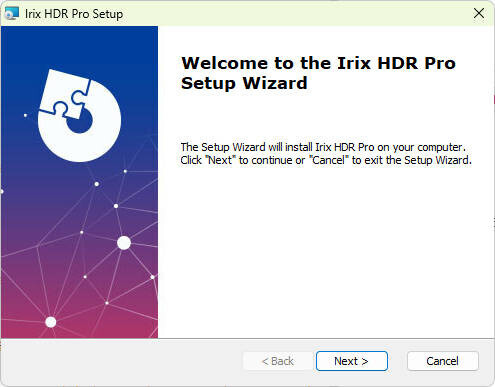Click the white node near banner bottom-left
The image size is (495, 387).
[51, 322]
